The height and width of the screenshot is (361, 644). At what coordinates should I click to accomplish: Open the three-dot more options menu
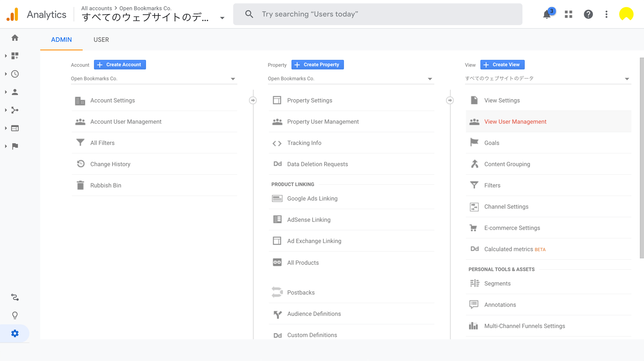click(x=606, y=14)
